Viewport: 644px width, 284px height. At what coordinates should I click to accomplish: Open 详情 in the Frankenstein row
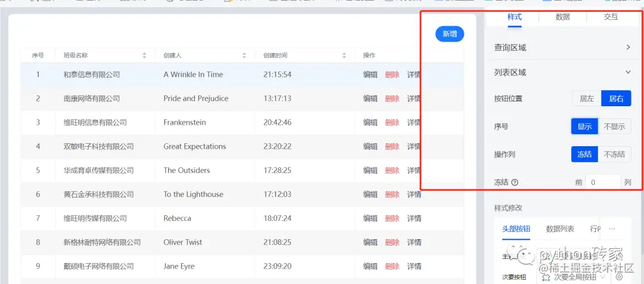coord(413,122)
